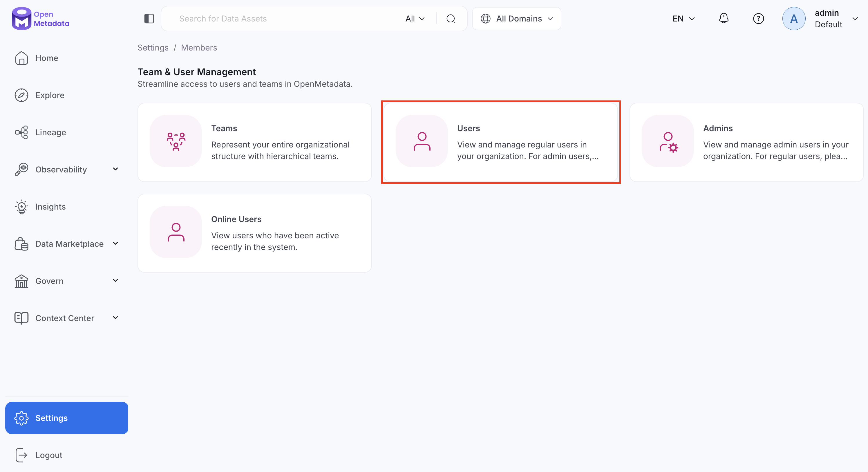Click 'View and manage regular users' description
This screenshot has height=472, width=868.
[x=528, y=150]
